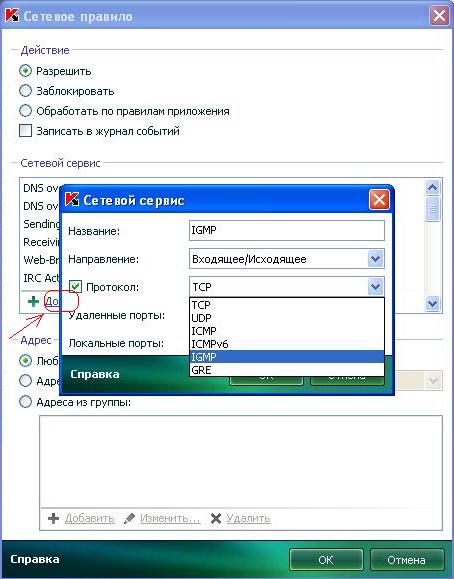Select IGMP from protocol list

click(287, 357)
